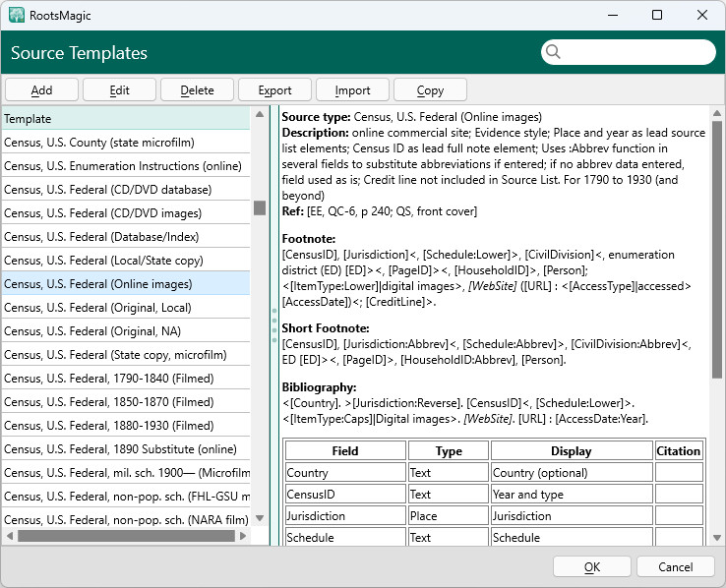The image size is (726, 588).
Task: Click the Field column header in table
Action: pyautogui.click(x=345, y=450)
